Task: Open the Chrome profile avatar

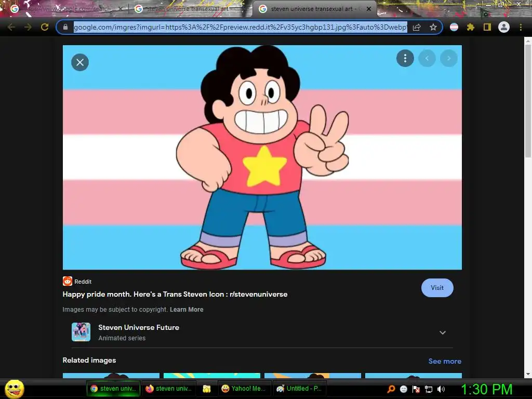Action: pyautogui.click(x=504, y=27)
